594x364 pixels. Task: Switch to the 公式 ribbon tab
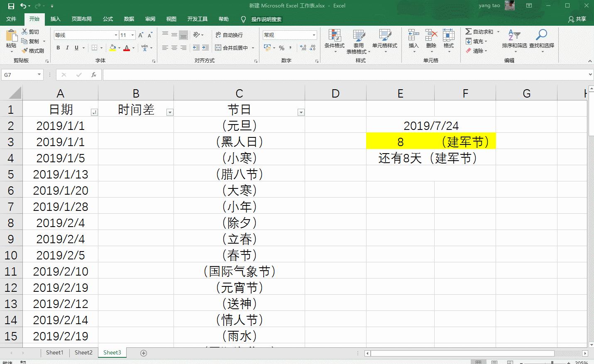(x=108, y=19)
